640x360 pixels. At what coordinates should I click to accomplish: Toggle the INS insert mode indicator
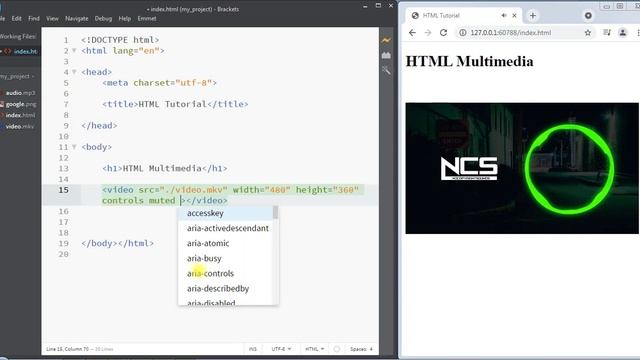pos(253,349)
